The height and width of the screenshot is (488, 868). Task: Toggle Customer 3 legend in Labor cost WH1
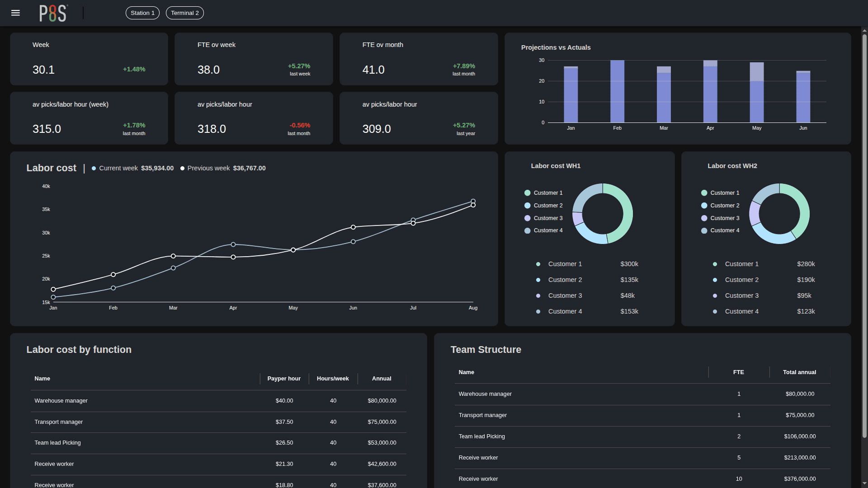pyautogui.click(x=543, y=218)
